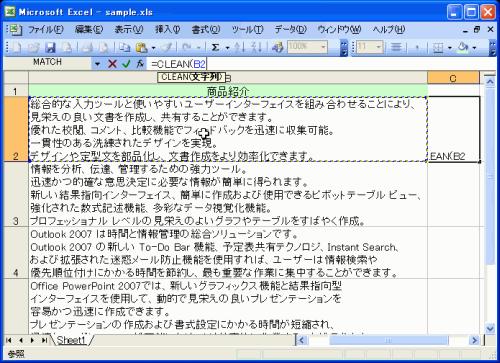Open the ヘルプ(H) menu

(x=389, y=30)
